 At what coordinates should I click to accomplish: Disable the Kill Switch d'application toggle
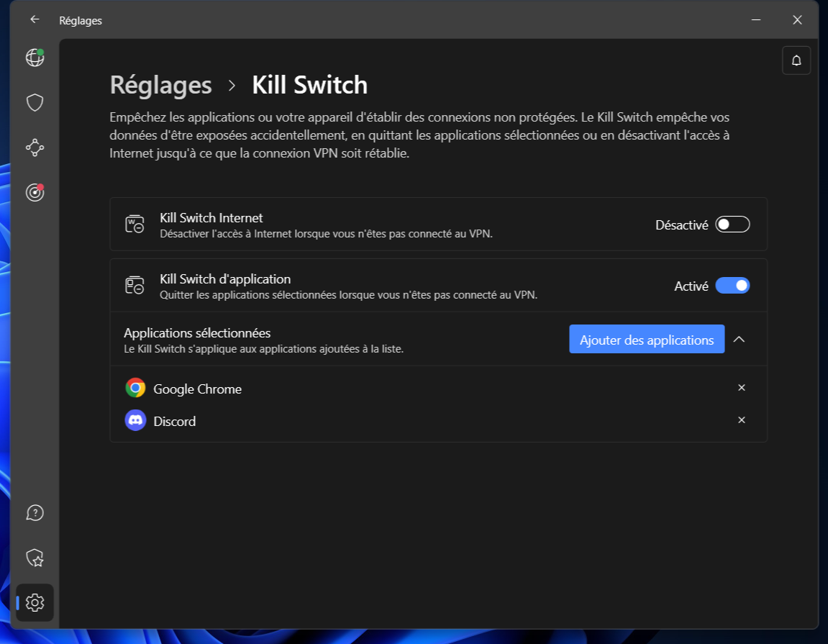pos(732,286)
